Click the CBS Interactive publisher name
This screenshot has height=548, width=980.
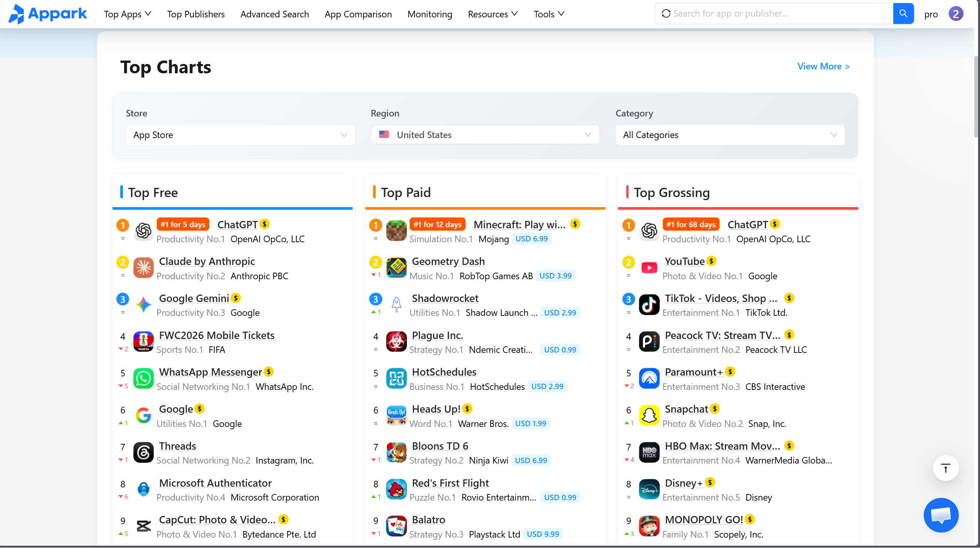click(x=775, y=387)
